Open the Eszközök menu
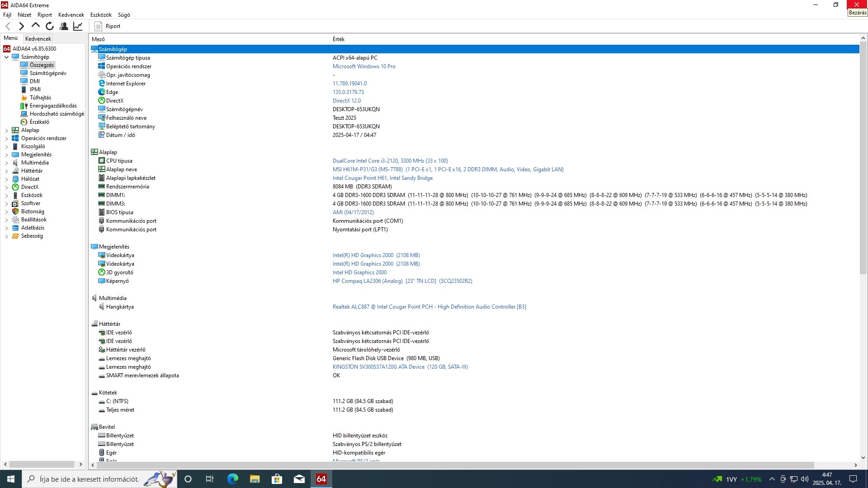 point(101,15)
